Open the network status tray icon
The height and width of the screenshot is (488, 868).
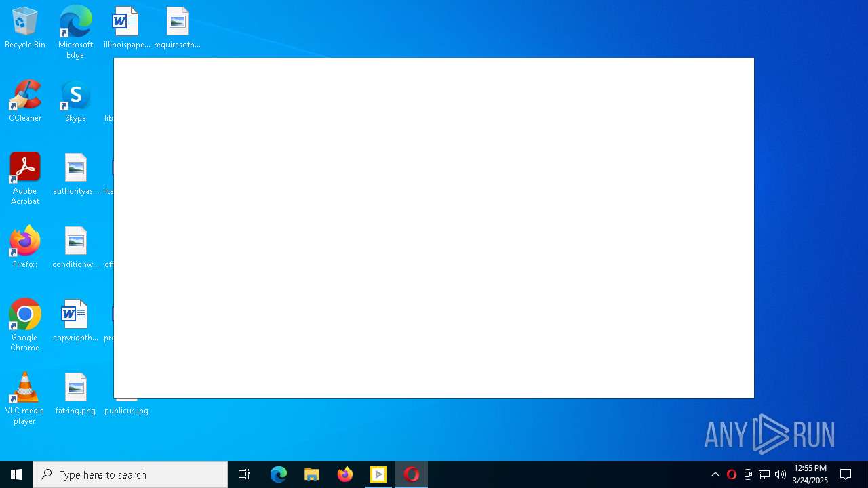tap(764, 474)
